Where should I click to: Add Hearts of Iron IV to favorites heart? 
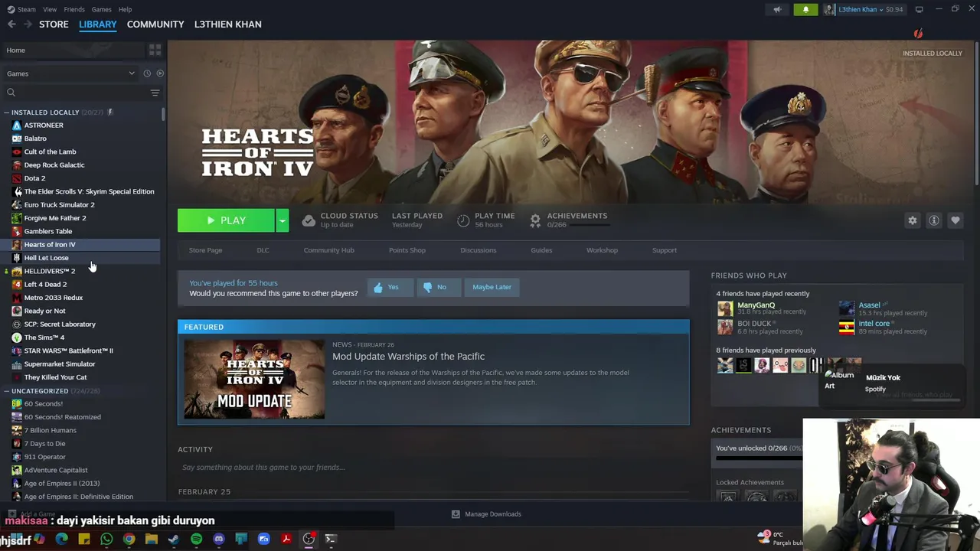(955, 220)
